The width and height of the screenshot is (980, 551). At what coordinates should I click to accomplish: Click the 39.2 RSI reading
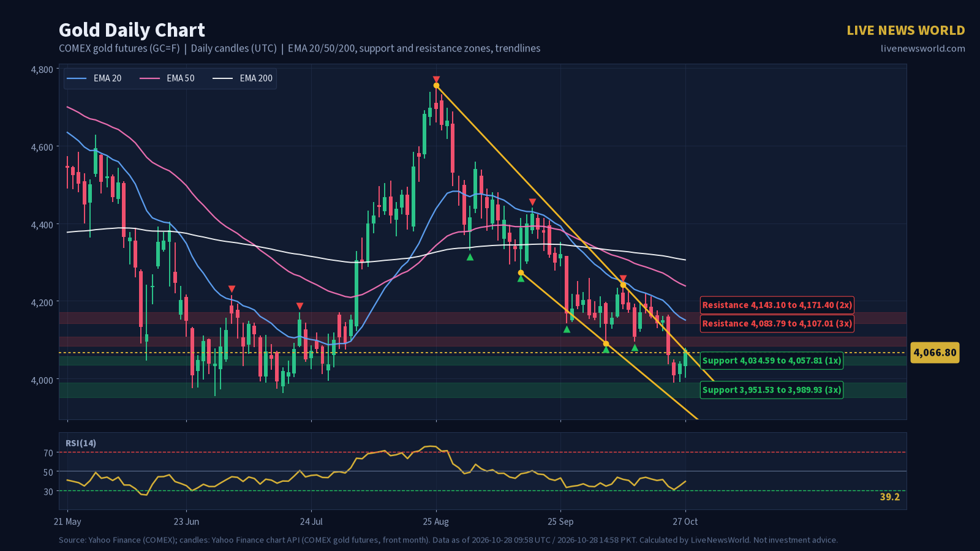[890, 497]
